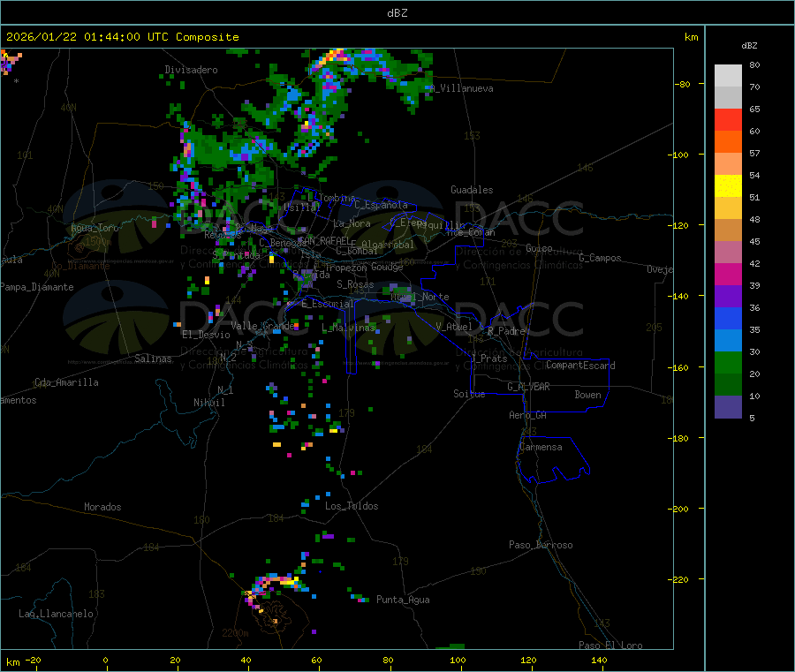Click the CompantEscard location label
Viewport: 795px width, 672px height.
[x=580, y=366]
